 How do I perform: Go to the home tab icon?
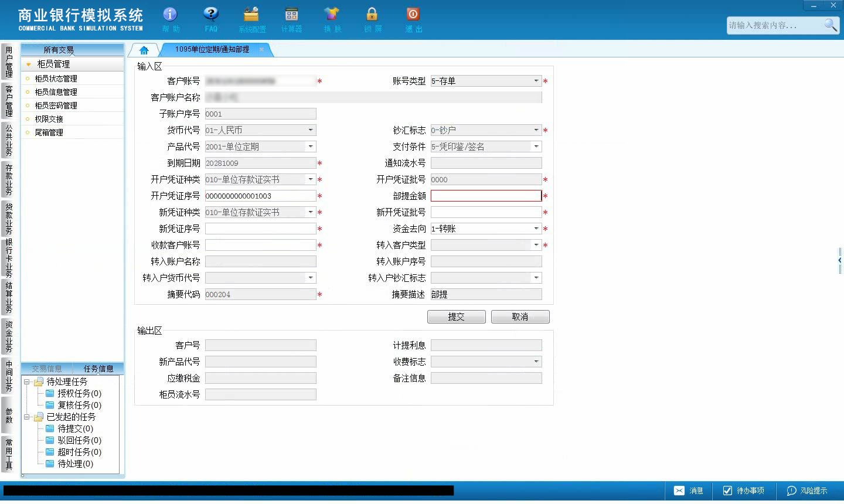(144, 50)
